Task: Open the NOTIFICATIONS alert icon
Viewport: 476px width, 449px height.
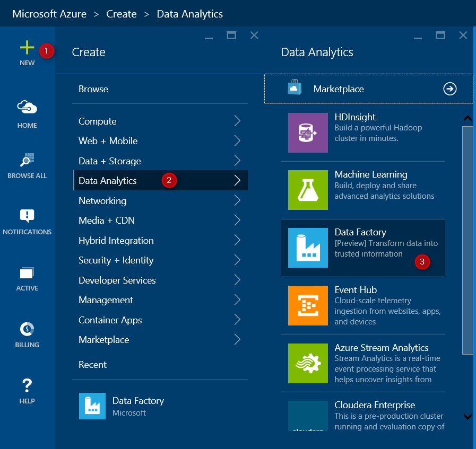Action: [x=27, y=216]
